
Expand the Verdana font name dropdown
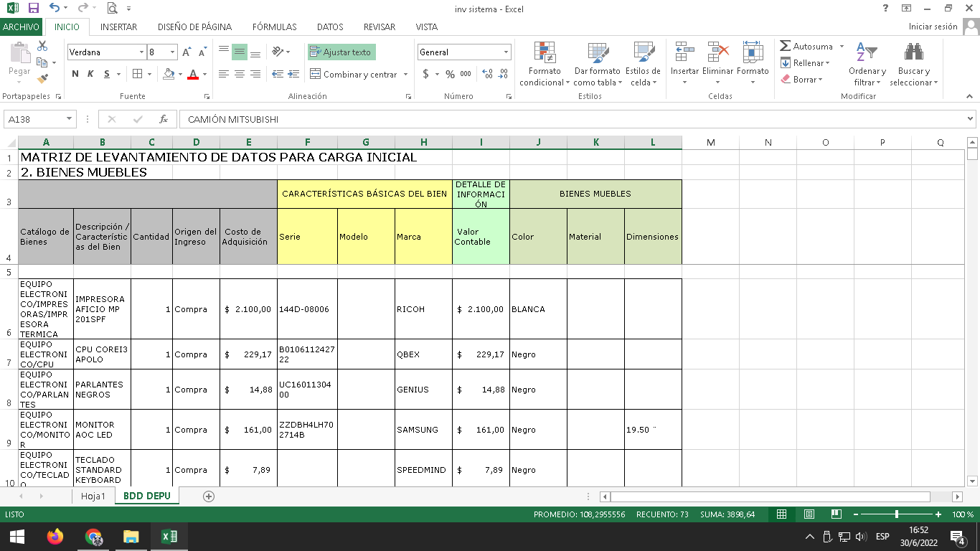pyautogui.click(x=141, y=52)
